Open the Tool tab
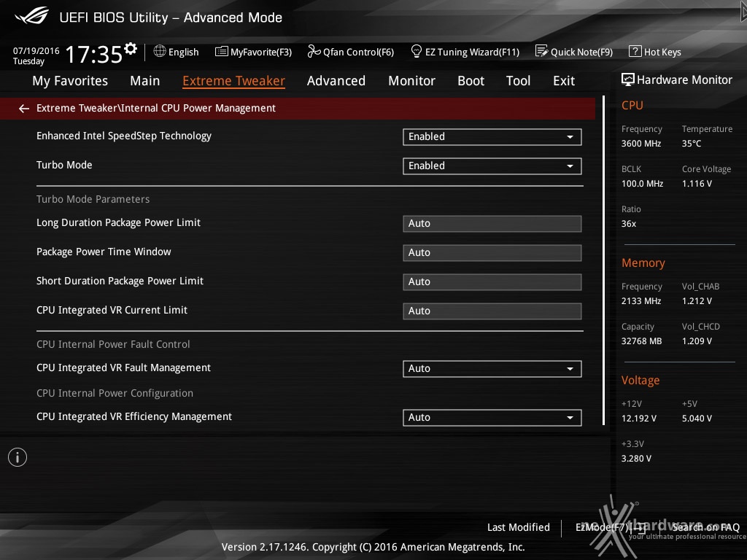 (x=519, y=81)
